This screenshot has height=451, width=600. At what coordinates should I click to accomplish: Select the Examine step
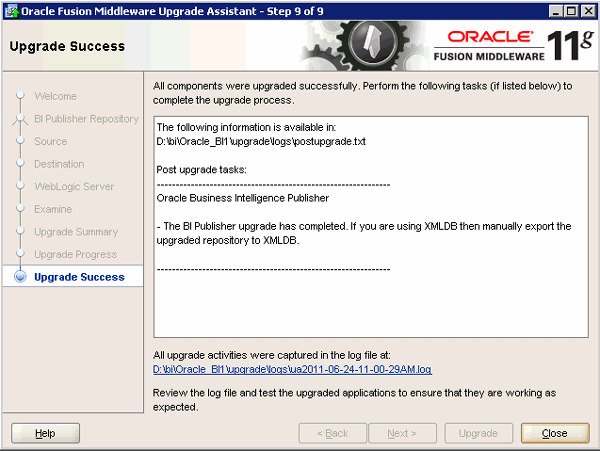pyautogui.click(x=53, y=209)
